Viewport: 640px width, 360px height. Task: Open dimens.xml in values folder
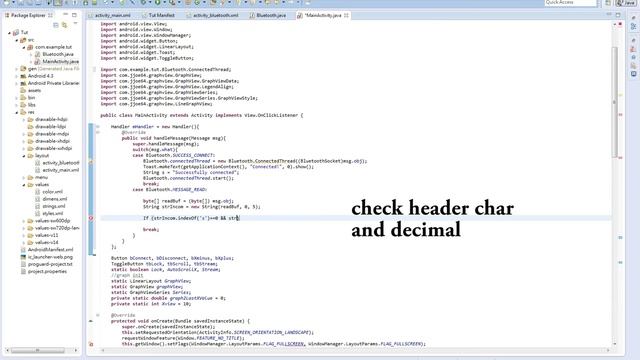[x=51, y=199]
